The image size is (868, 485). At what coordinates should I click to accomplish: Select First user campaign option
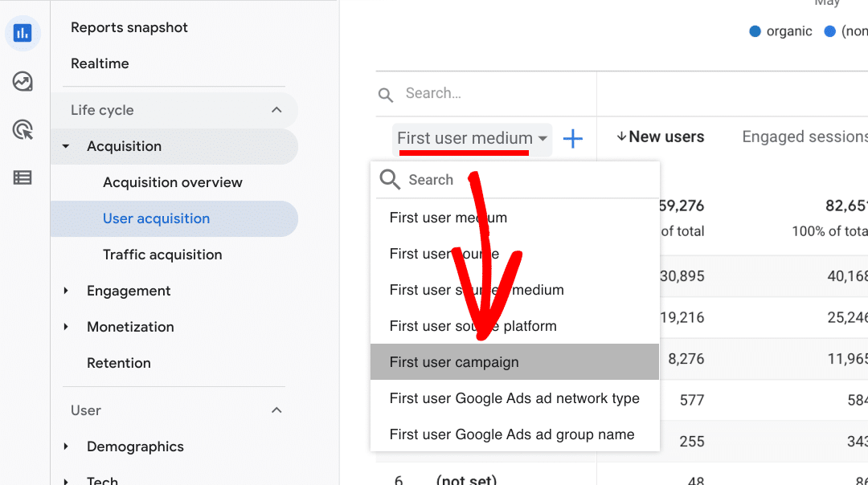click(x=454, y=362)
